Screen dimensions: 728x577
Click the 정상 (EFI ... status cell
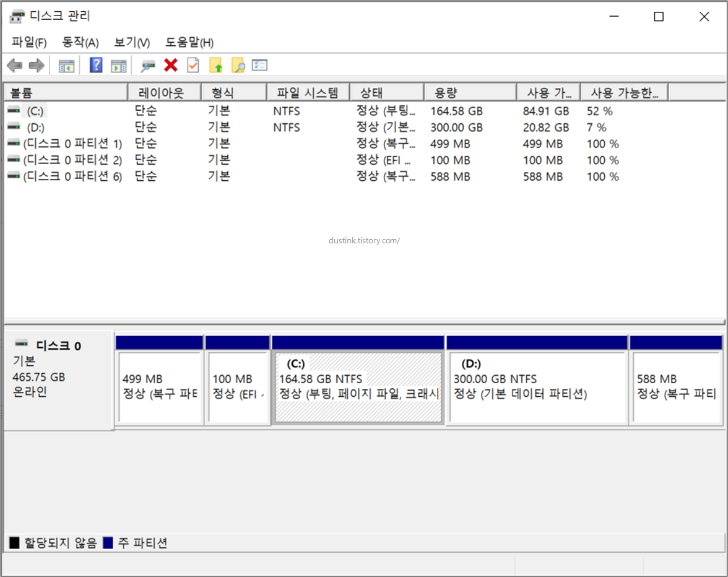tap(384, 160)
